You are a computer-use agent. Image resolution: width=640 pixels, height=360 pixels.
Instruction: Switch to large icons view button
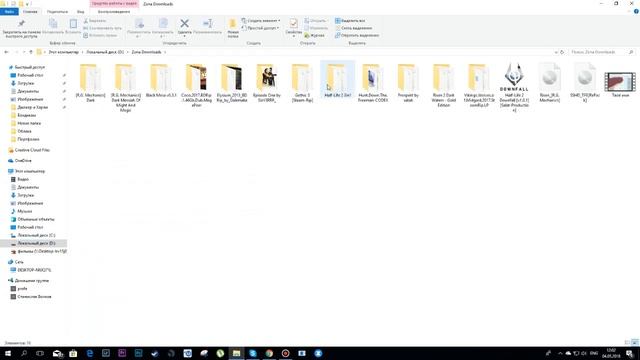[635, 342]
